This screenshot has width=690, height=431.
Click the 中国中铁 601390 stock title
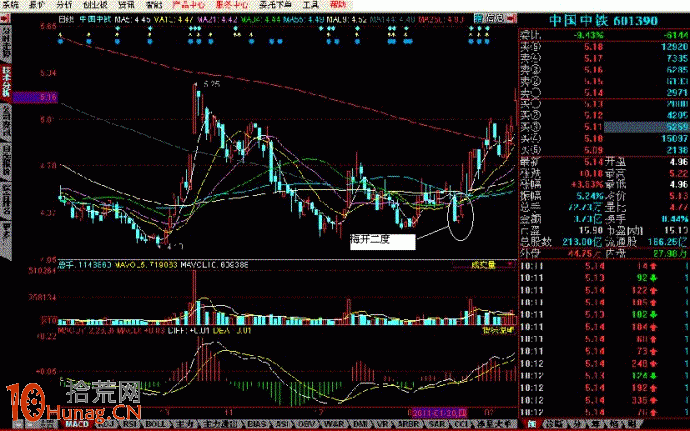(x=603, y=20)
